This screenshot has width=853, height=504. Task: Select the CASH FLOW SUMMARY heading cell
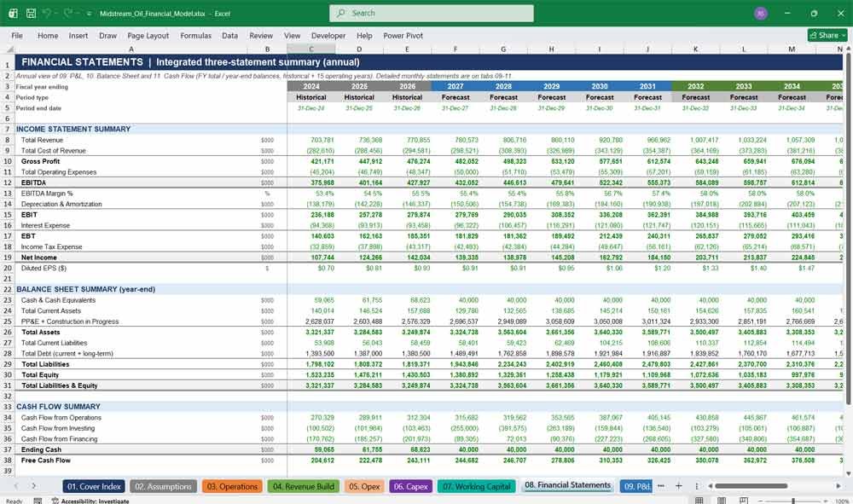pos(58,406)
